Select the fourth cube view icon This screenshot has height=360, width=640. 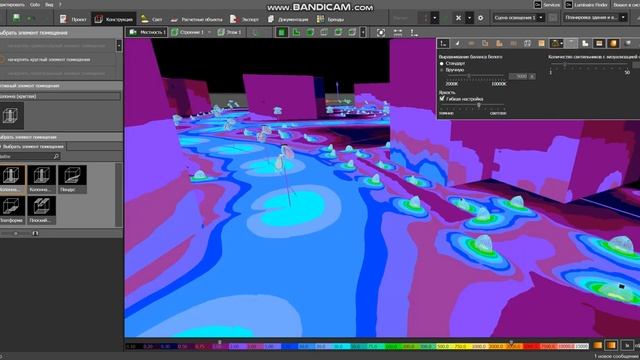pos(324,32)
